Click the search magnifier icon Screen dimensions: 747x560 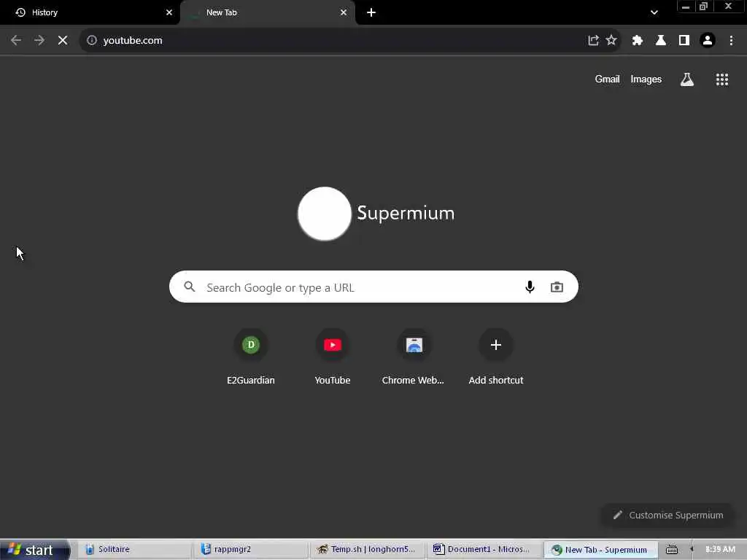190,287
